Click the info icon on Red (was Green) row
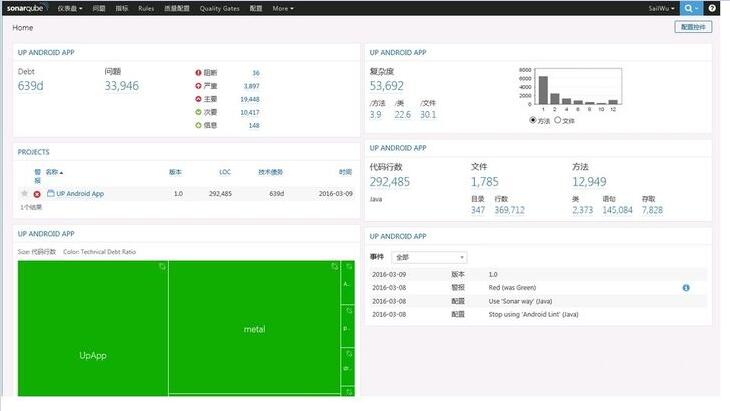Screen dimensions: 730x411 click(x=686, y=288)
